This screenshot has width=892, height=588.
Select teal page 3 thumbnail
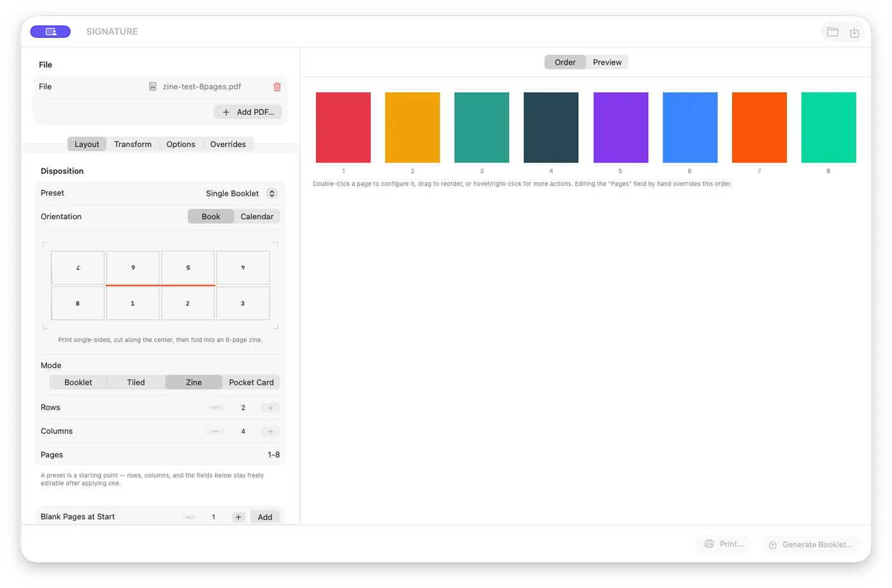(x=482, y=127)
